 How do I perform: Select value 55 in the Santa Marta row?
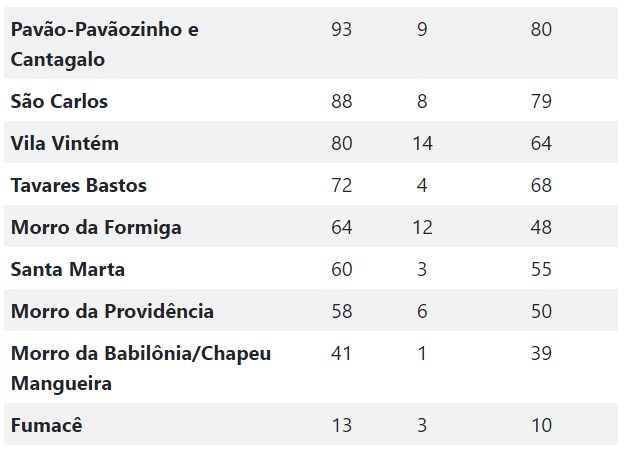tap(541, 269)
